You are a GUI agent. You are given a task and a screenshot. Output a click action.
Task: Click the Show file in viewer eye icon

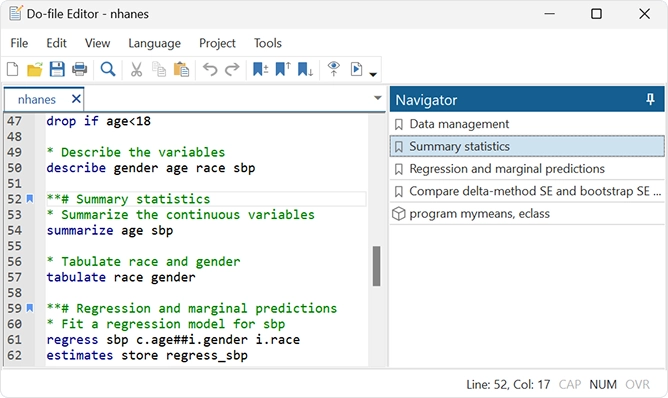coord(334,69)
